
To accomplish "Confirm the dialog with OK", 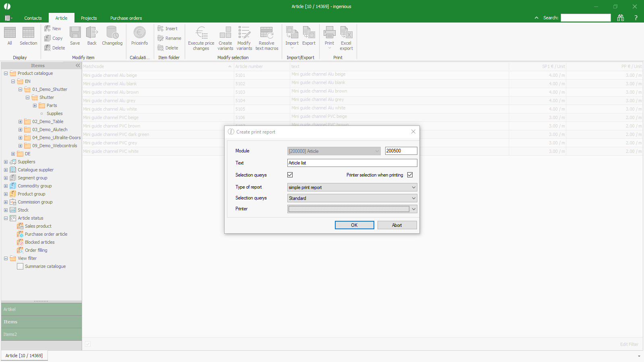I will tap(354, 225).
